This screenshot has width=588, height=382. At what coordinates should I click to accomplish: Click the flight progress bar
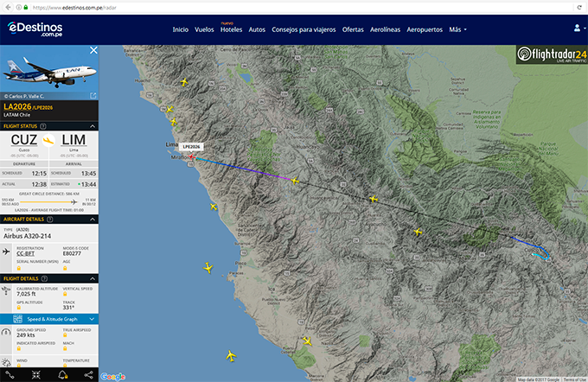pyautogui.click(x=49, y=202)
